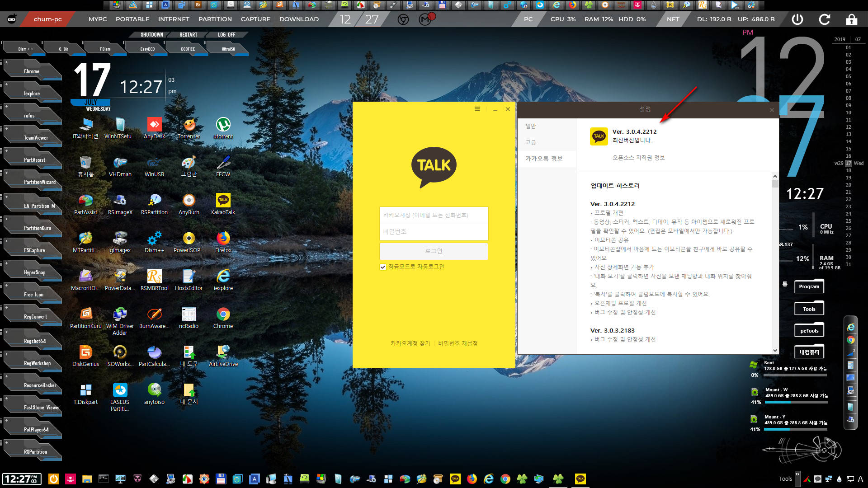The width and height of the screenshot is (868, 488).
Task: Open KakaoTalk hamburger menu icon
Action: tap(477, 109)
